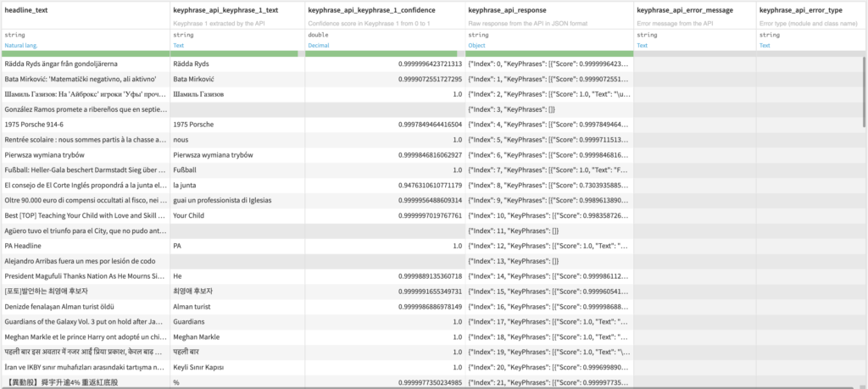Select the keyphrase cell 'Guardians'
The width and height of the screenshot is (868, 389).
click(237, 321)
